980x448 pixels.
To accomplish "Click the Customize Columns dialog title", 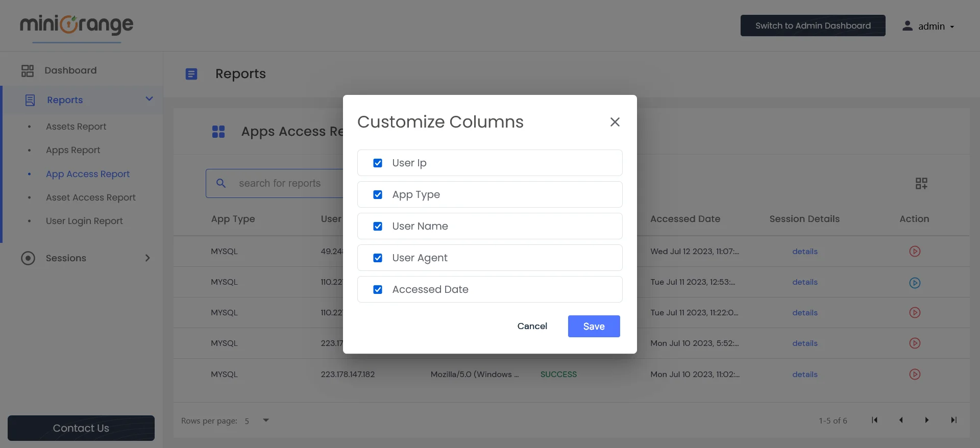I will tap(440, 122).
